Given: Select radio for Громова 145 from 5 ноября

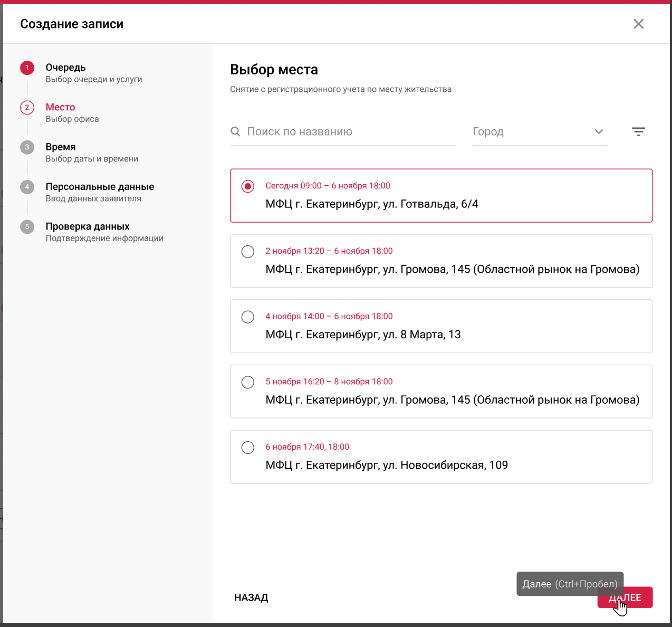Looking at the screenshot, I should (x=247, y=382).
